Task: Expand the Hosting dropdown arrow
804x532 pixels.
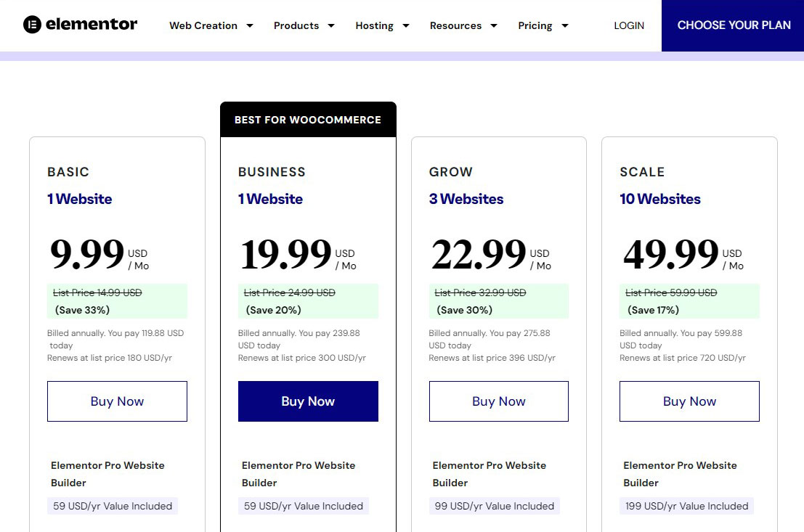Action: (406, 25)
